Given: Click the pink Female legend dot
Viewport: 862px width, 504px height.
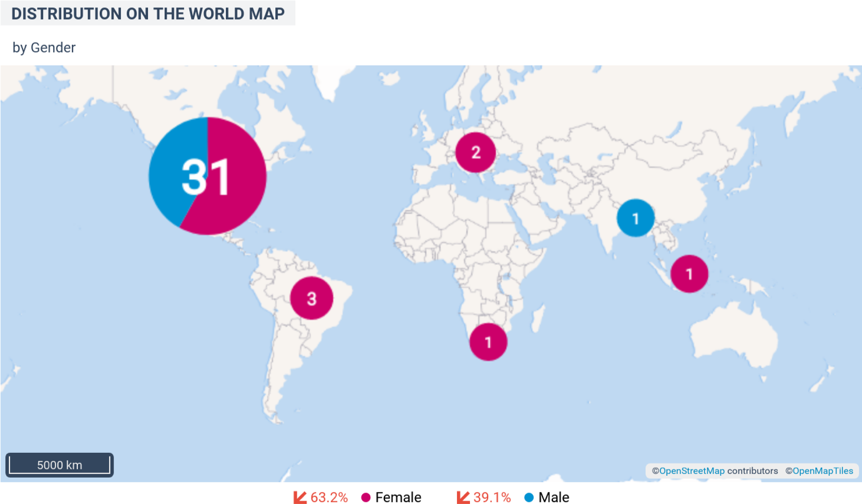Looking at the screenshot, I should [366, 497].
